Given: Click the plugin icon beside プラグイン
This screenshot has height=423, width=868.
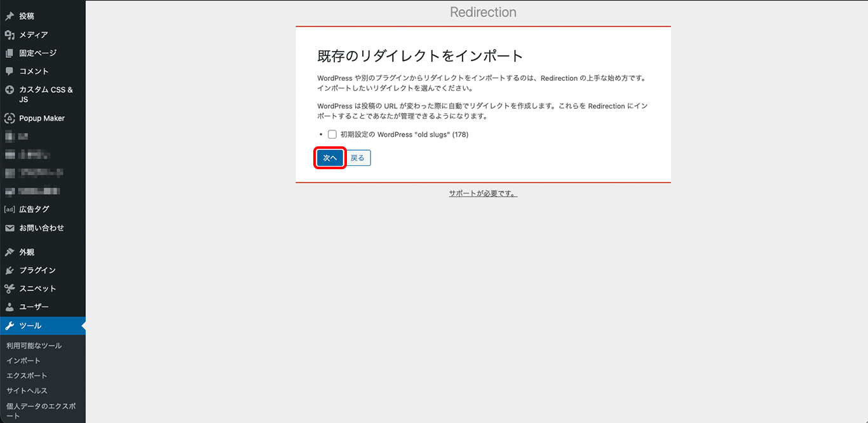Looking at the screenshot, I should pyautogui.click(x=10, y=270).
